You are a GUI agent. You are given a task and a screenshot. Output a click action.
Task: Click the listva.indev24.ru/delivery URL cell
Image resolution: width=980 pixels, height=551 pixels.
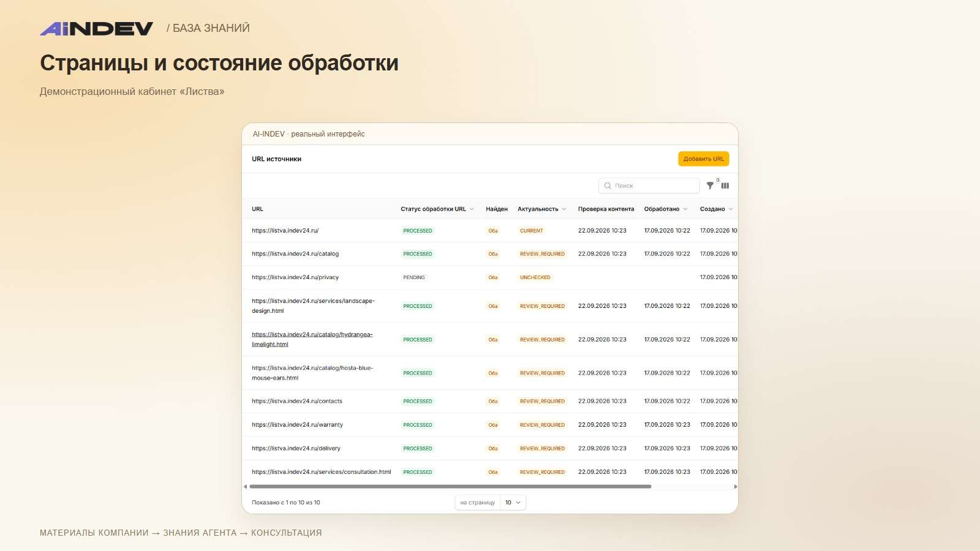click(296, 448)
